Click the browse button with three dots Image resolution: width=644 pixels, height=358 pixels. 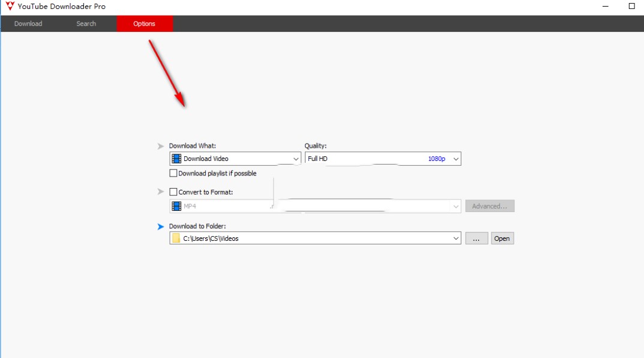point(477,238)
